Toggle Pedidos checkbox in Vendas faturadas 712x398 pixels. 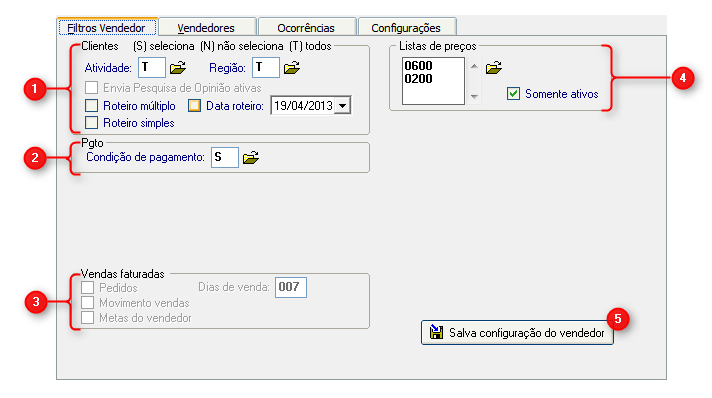[x=87, y=288]
